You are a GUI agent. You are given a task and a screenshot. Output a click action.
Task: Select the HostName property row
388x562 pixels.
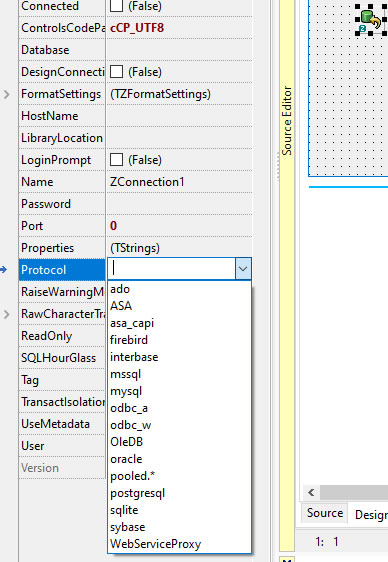136,116
